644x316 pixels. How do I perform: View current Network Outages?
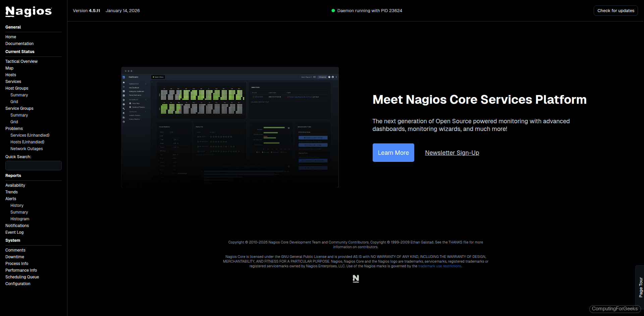point(26,148)
